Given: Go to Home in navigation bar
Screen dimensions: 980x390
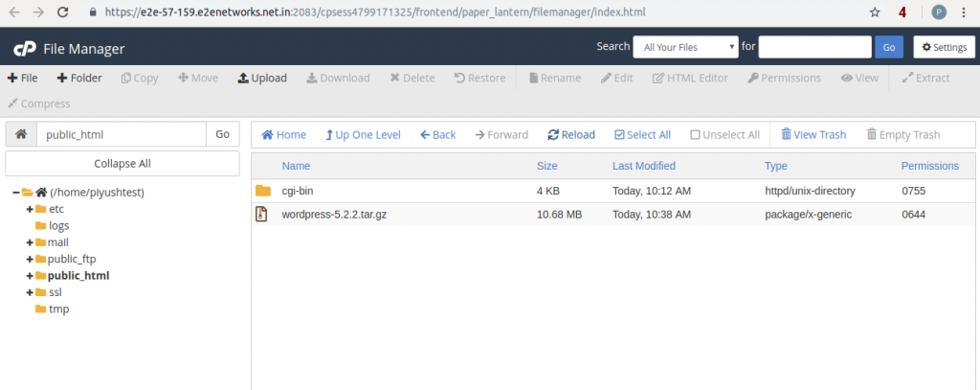Looking at the screenshot, I should pyautogui.click(x=283, y=134).
